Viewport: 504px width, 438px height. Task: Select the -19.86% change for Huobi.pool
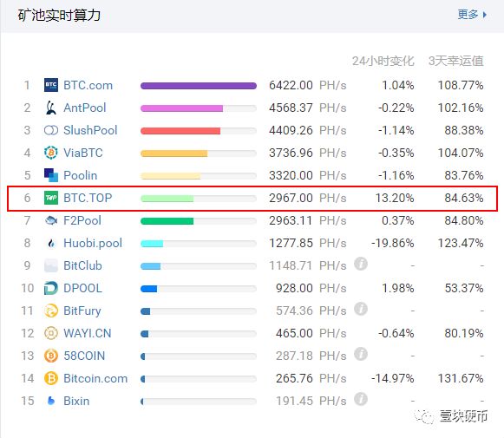[x=392, y=243]
